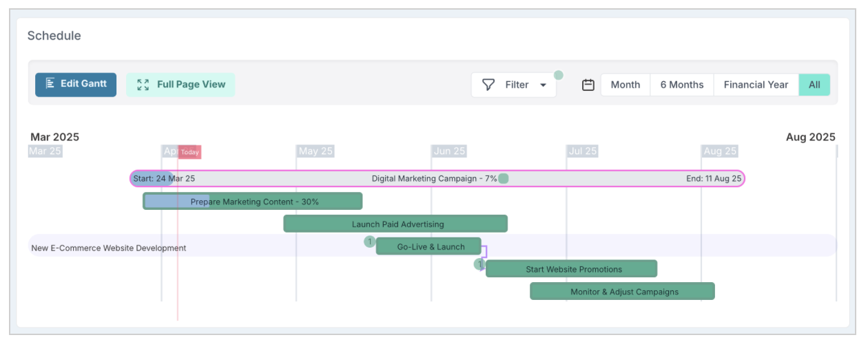Click the red Today timeline marker
The width and height of the screenshot is (868, 344).
(189, 152)
